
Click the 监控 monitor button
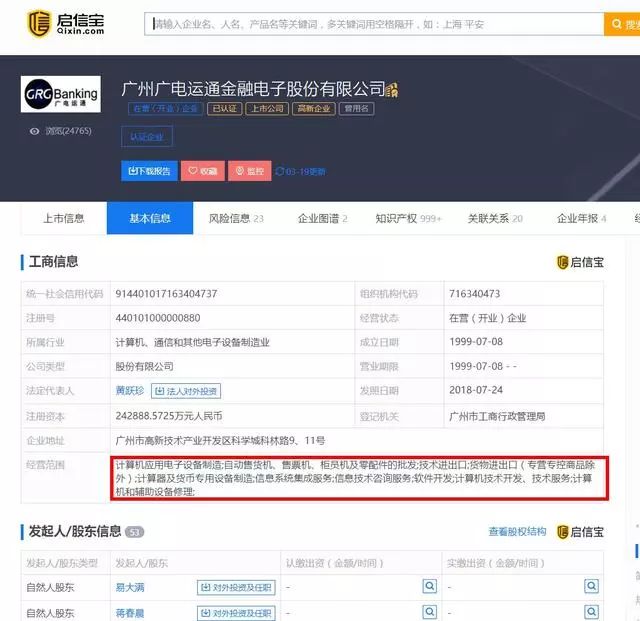point(250,171)
